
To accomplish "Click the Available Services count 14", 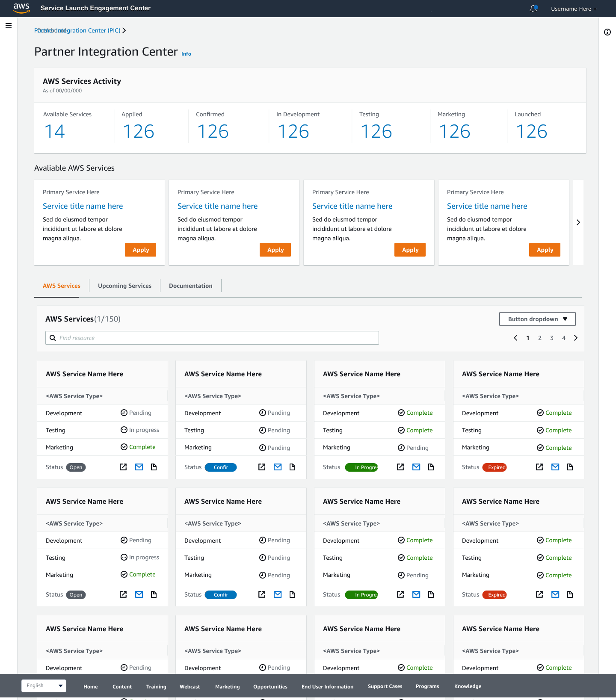I will pyautogui.click(x=55, y=131).
